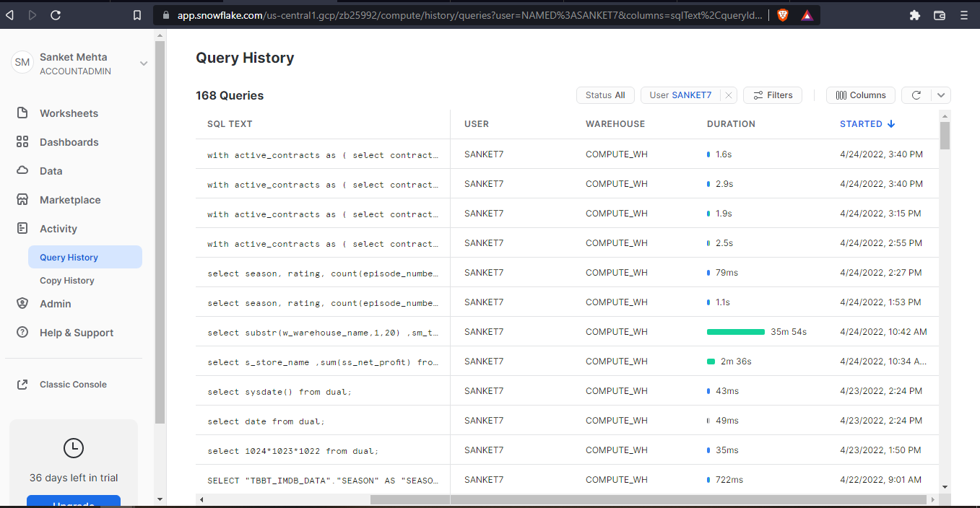Image resolution: width=980 pixels, height=508 pixels.
Task: Click the 35m 54s duration bar
Action: (735, 331)
